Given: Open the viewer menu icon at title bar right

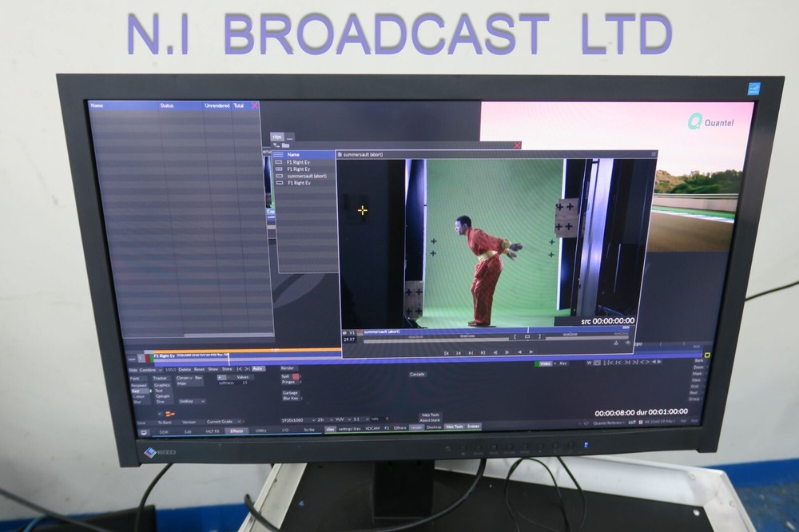Looking at the screenshot, I should click(x=654, y=153).
